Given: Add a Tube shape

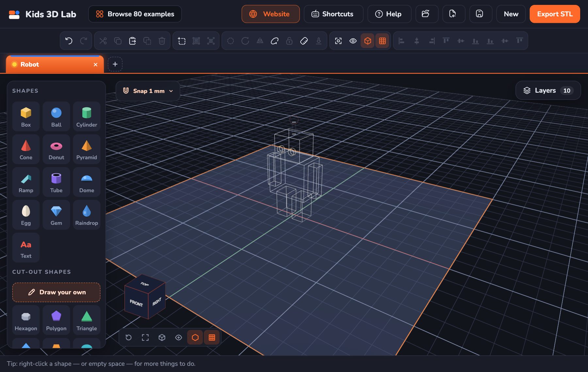Looking at the screenshot, I should pos(56,182).
